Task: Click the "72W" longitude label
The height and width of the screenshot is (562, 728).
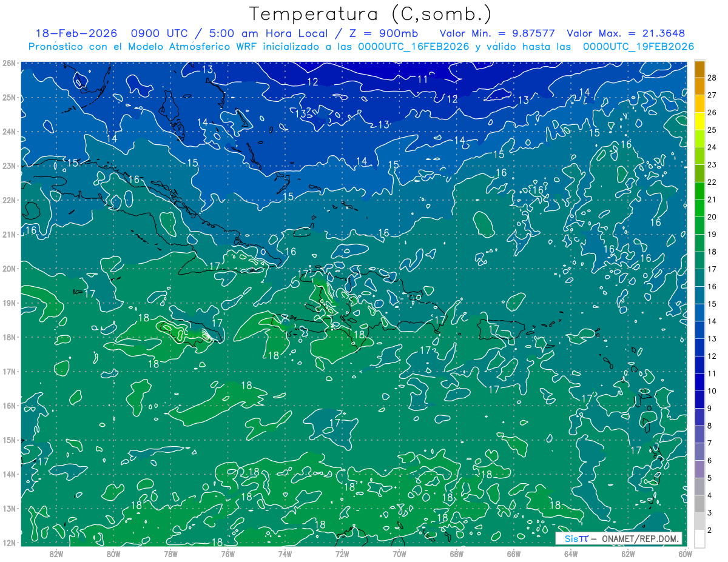Action: tap(342, 553)
